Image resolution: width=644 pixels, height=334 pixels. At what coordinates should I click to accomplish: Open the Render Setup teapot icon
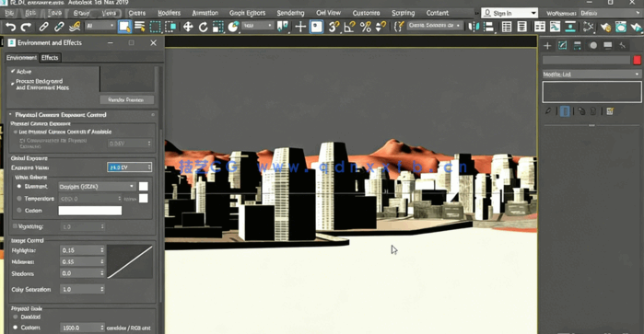point(605,27)
